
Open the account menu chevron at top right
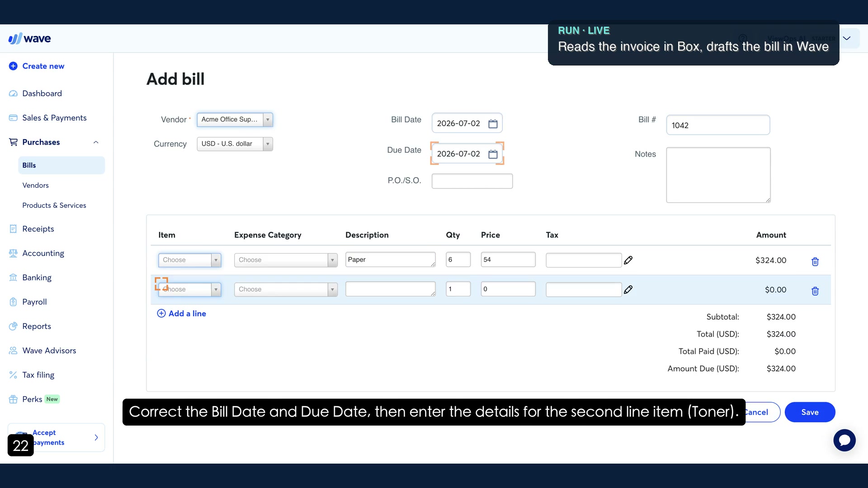point(847,38)
